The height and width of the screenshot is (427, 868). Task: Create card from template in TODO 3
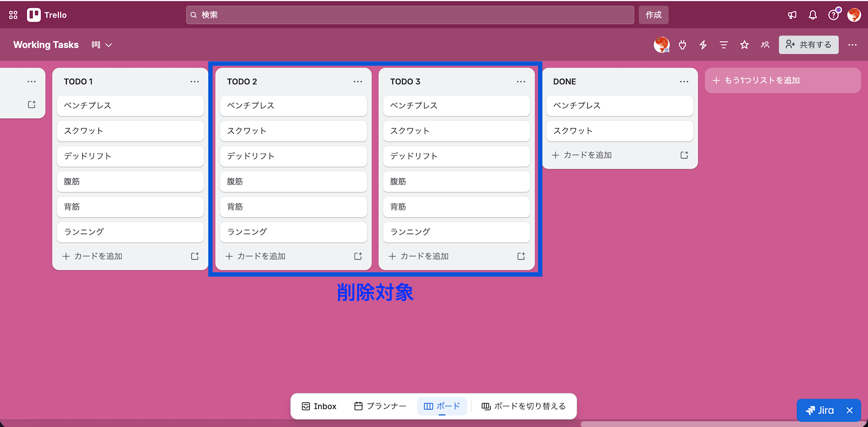coord(521,256)
